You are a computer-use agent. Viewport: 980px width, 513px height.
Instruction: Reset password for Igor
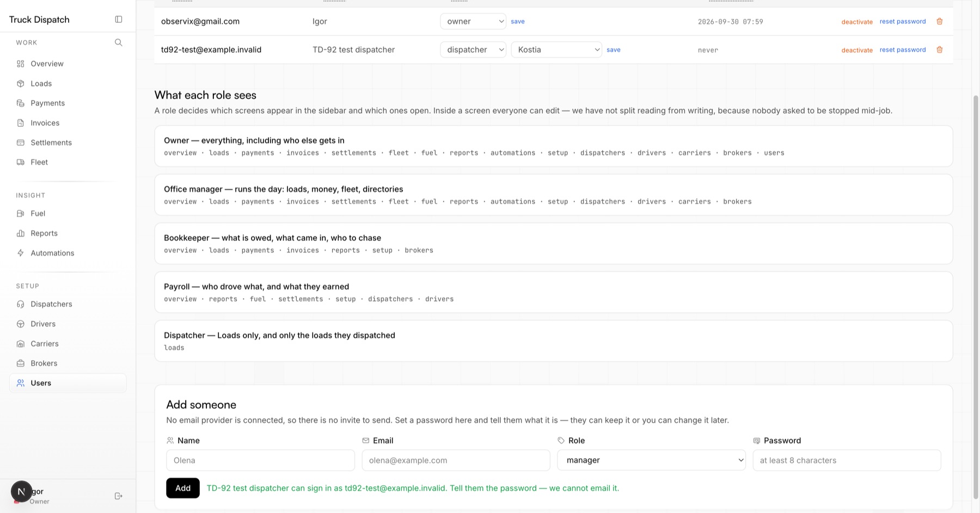click(x=903, y=21)
